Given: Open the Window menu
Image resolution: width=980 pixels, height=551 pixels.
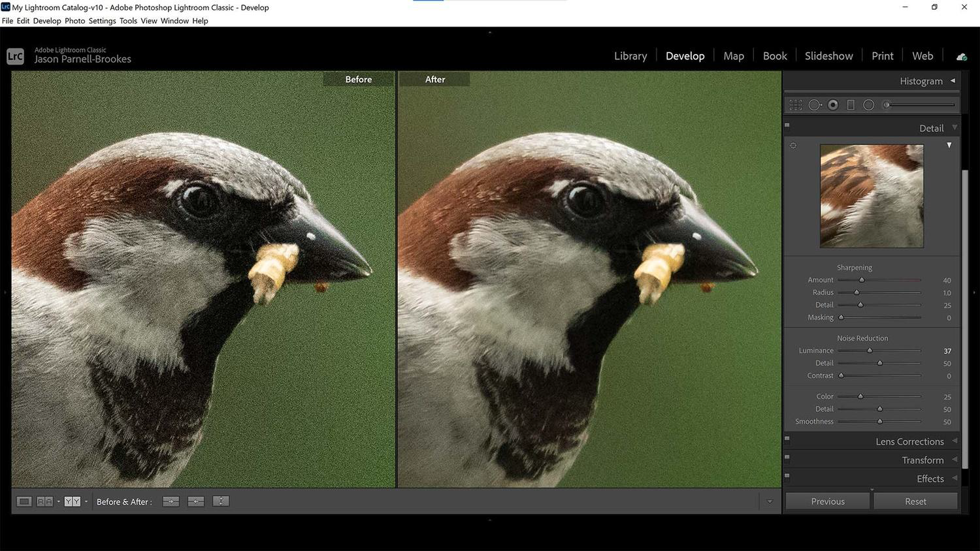Looking at the screenshot, I should click(x=174, y=21).
